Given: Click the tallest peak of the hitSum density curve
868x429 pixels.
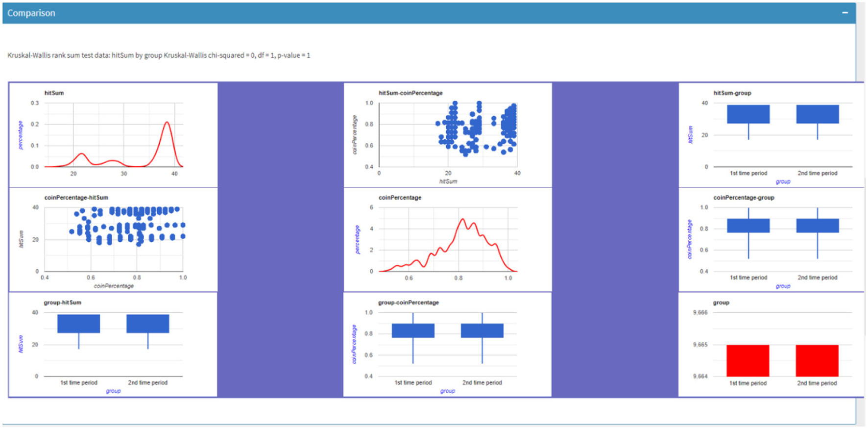Looking at the screenshot, I should [x=167, y=122].
